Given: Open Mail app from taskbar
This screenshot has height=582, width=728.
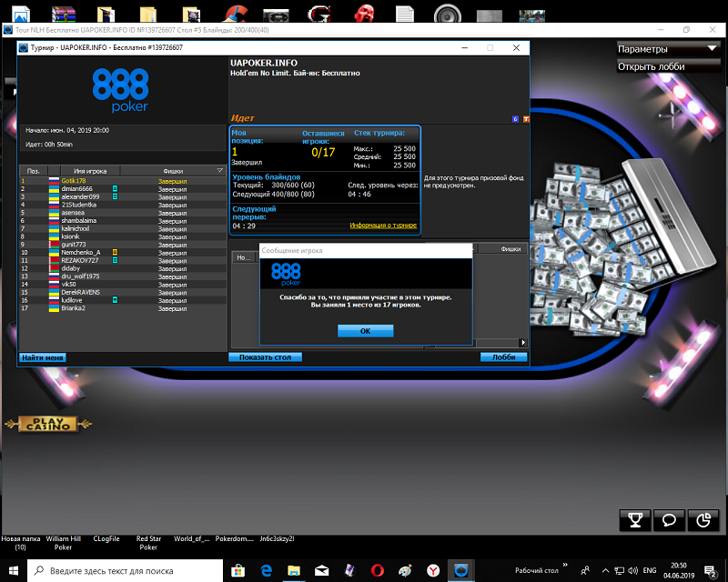Looking at the screenshot, I should tap(322, 570).
